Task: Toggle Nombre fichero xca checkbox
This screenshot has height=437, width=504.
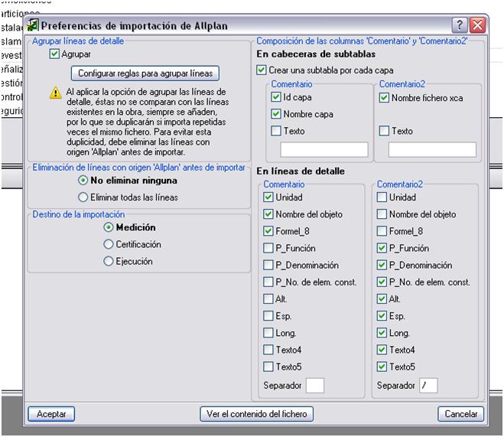Action: pos(384,98)
